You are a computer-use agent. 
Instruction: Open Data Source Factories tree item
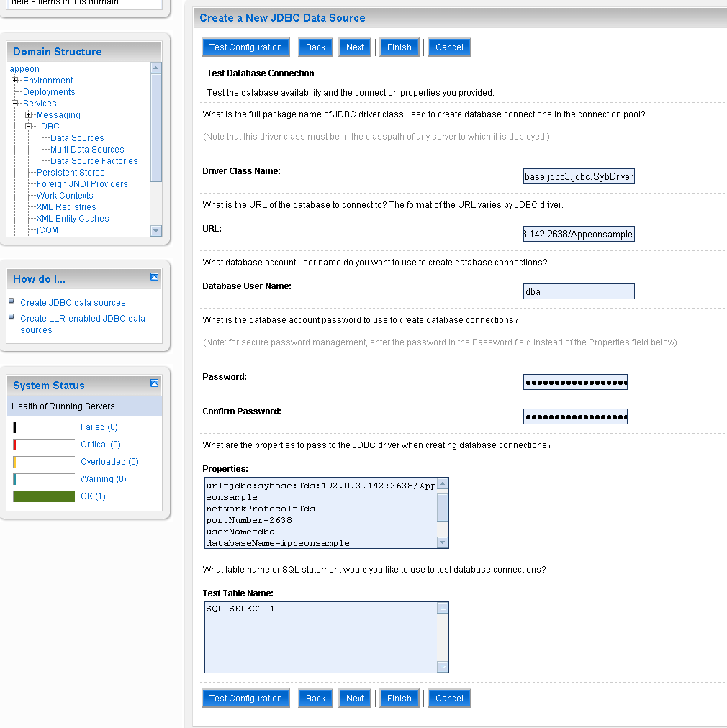tap(94, 161)
